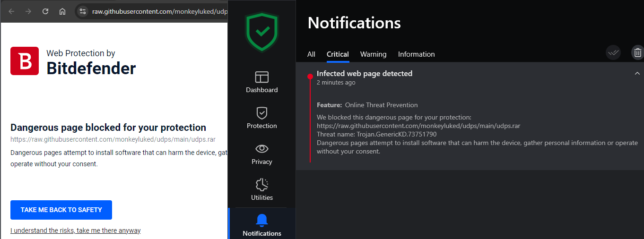Open the Protection shield icon
The height and width of the screenshot is (239, 644).
coord(261,113)
